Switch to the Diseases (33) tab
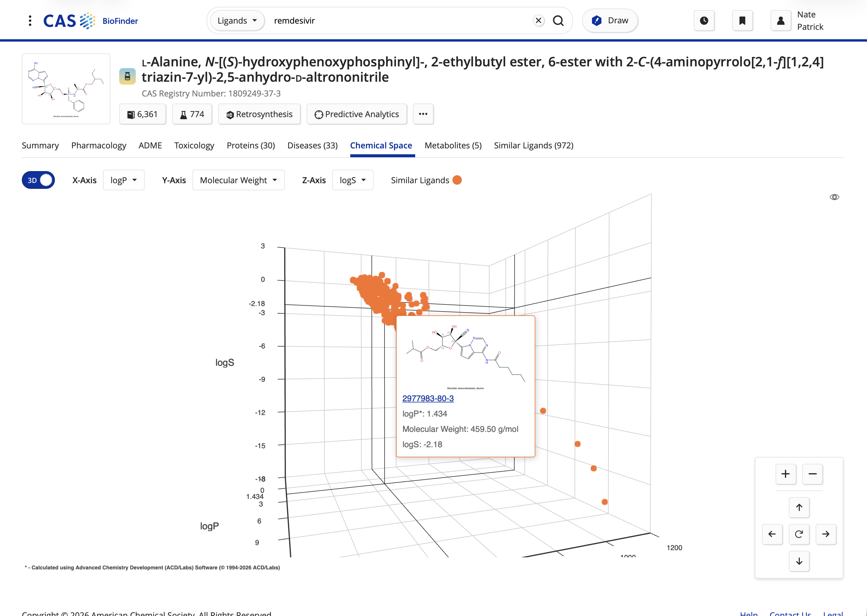 click(313, 145)
